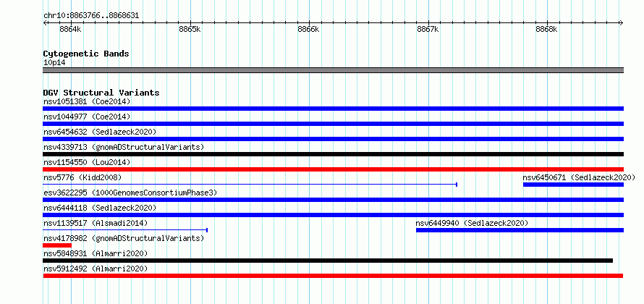Open nsv5776 (Kidd2008) label
This screenshot has height=304, width=644.
[x=82, y=177]
